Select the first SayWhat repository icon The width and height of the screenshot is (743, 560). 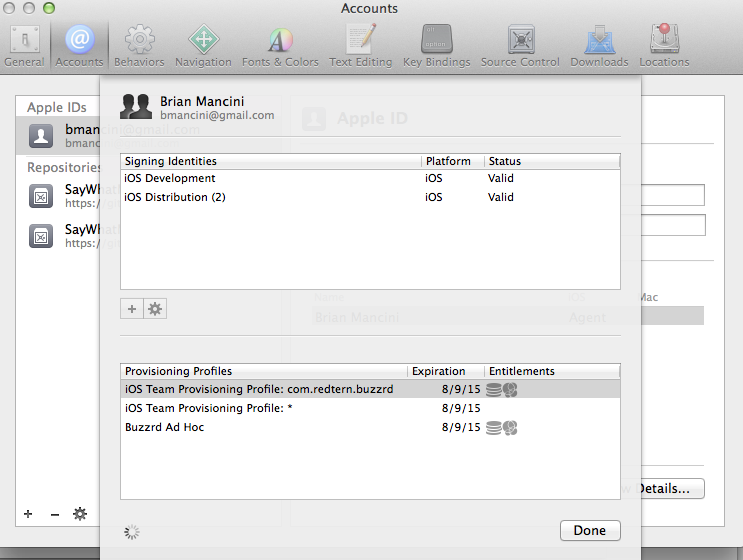click(41, 196)
